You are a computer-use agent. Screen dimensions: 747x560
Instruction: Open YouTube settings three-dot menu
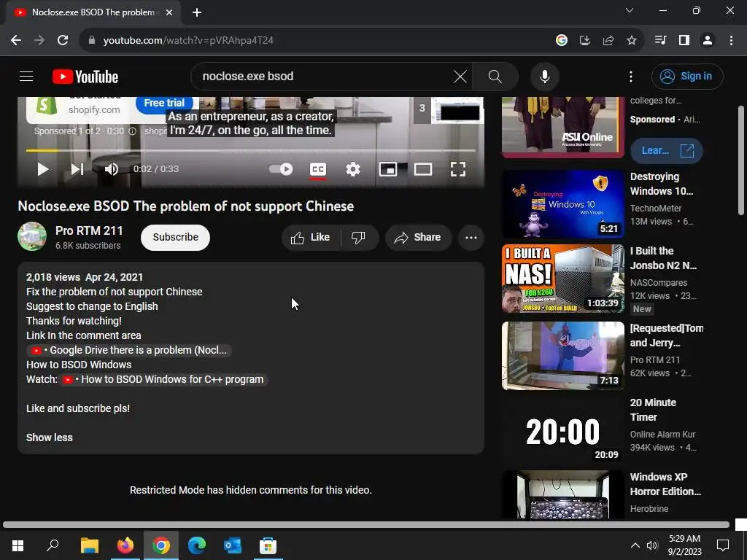click(x=631, y=76)
